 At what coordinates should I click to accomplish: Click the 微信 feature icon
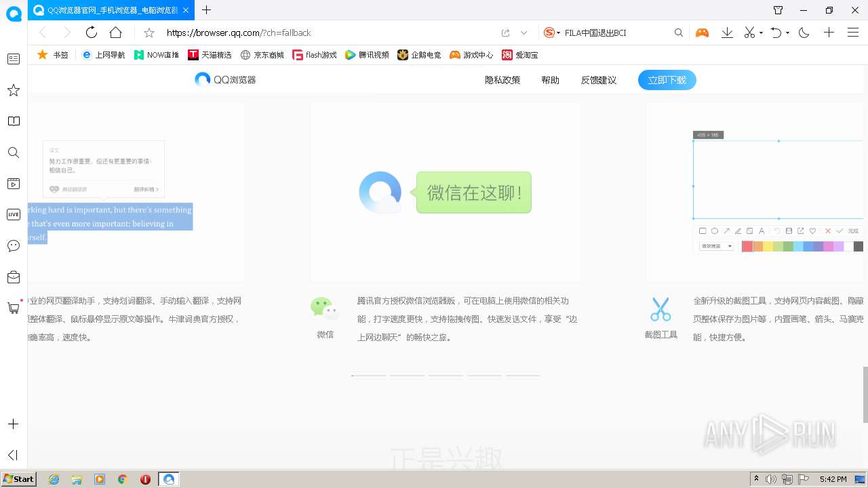[x=325, y=308]
